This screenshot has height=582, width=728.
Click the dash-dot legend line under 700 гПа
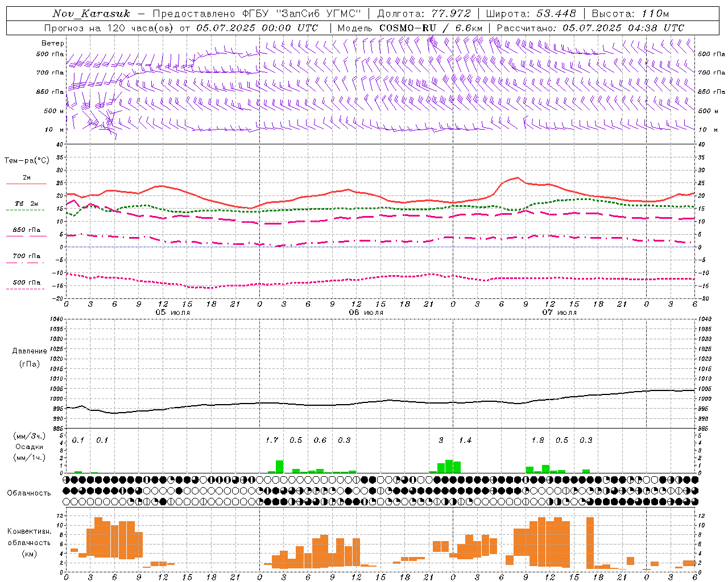(25, 263)
